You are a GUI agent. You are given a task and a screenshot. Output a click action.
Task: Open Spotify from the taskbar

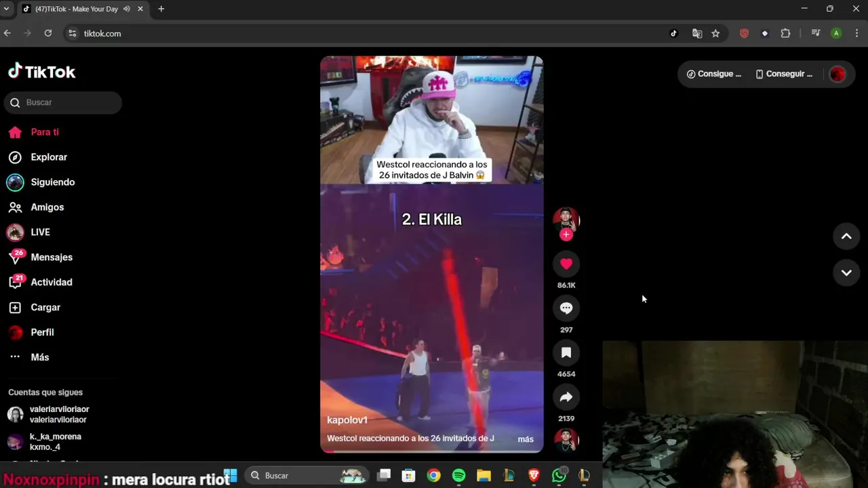click(459, 476)
